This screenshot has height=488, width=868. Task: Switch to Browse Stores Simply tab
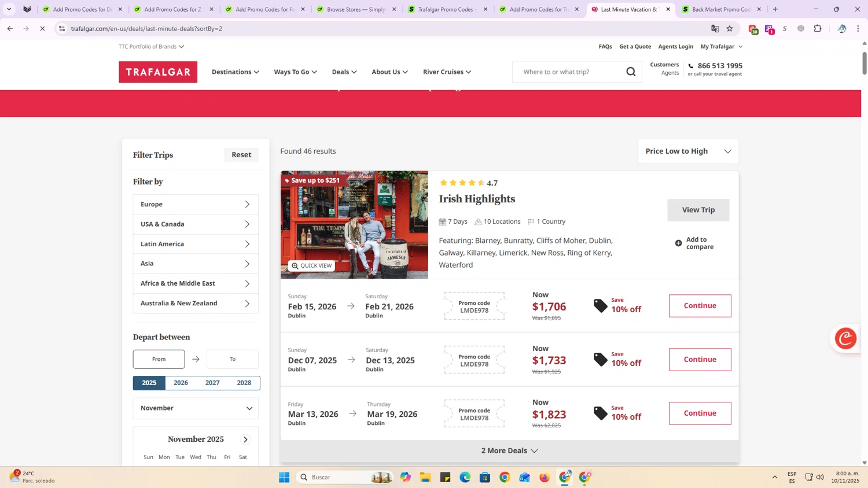coord(356,9)
